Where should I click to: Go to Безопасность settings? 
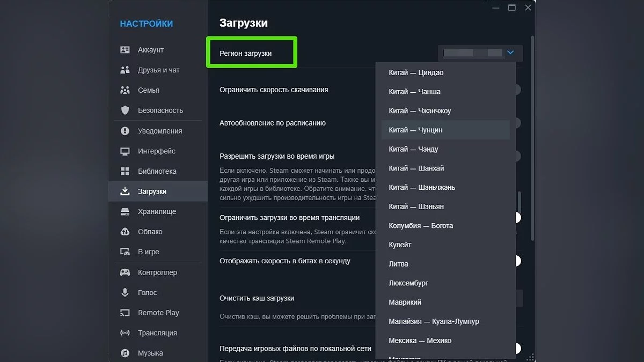tap(158, 110)
